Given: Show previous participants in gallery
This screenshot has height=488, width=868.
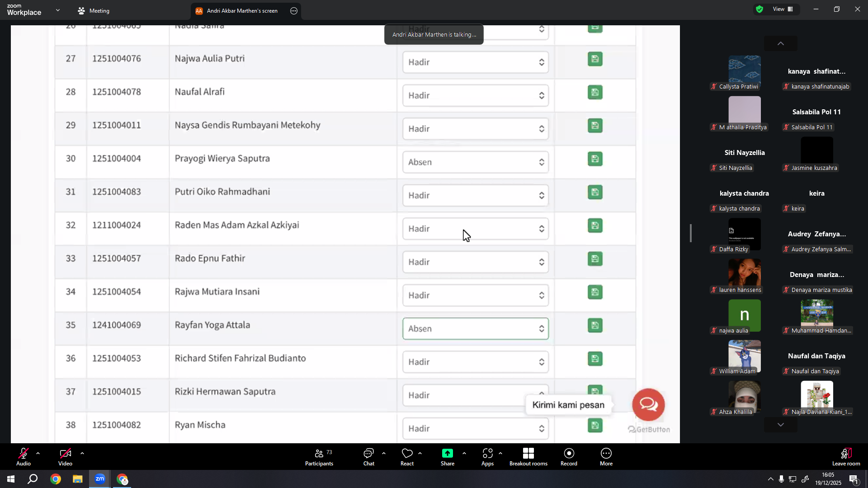Looking at the screenshot, I should [781, 44].
